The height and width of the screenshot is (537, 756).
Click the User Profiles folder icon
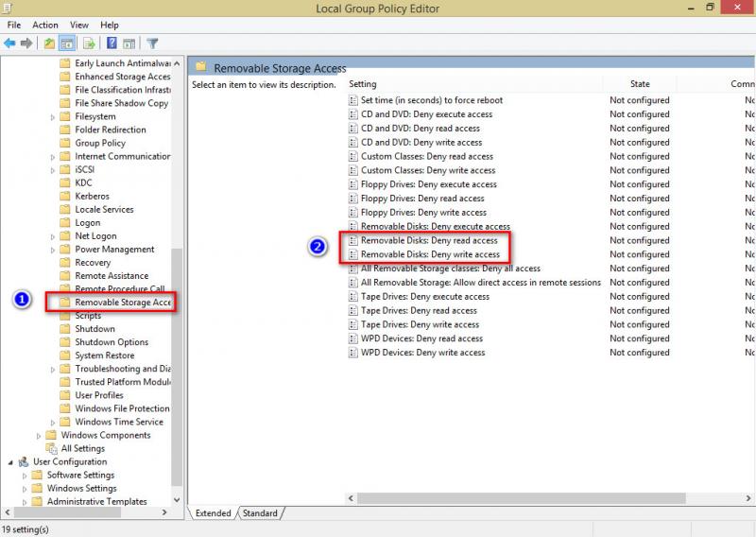click(x=65, y=395)
